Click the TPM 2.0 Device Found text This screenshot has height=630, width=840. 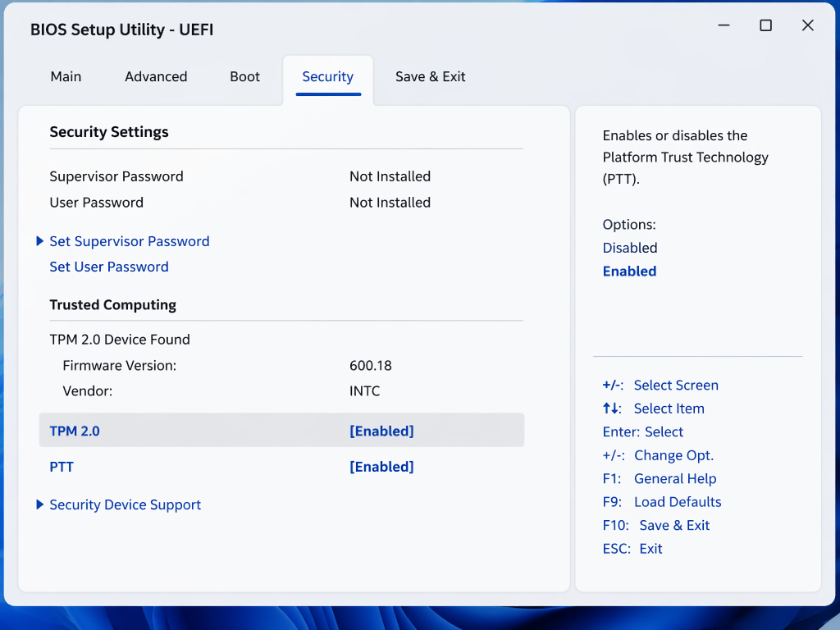[x=120, y=340]
